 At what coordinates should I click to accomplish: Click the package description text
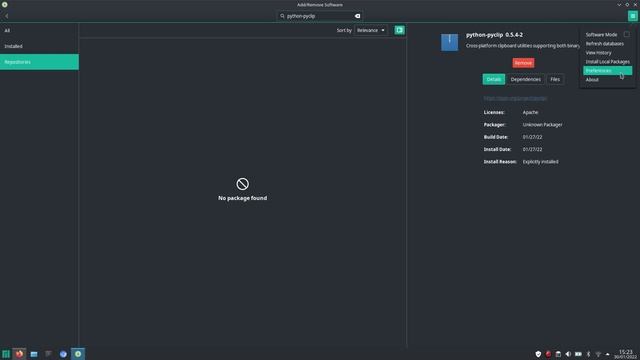523,46
